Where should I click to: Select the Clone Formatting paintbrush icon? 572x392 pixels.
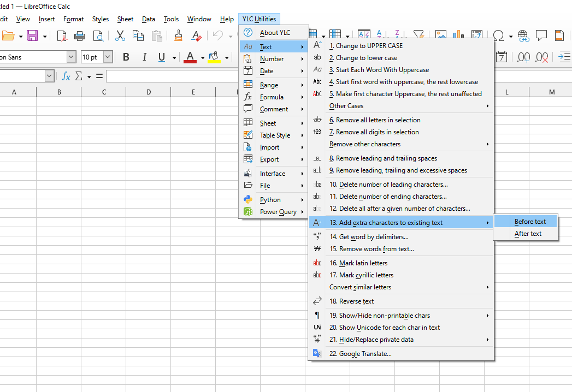(178, 36)
